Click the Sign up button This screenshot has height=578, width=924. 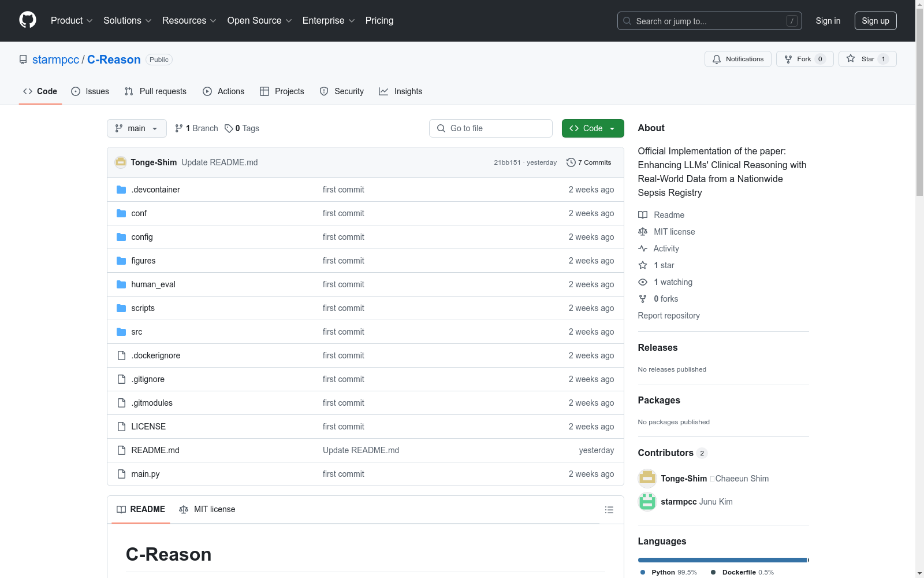(x=875, y=21)
